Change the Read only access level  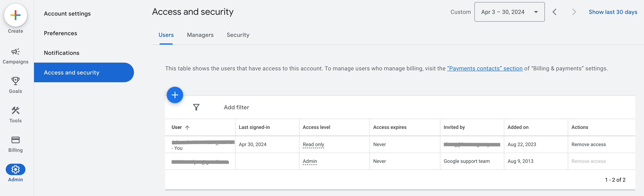point(313,144)
